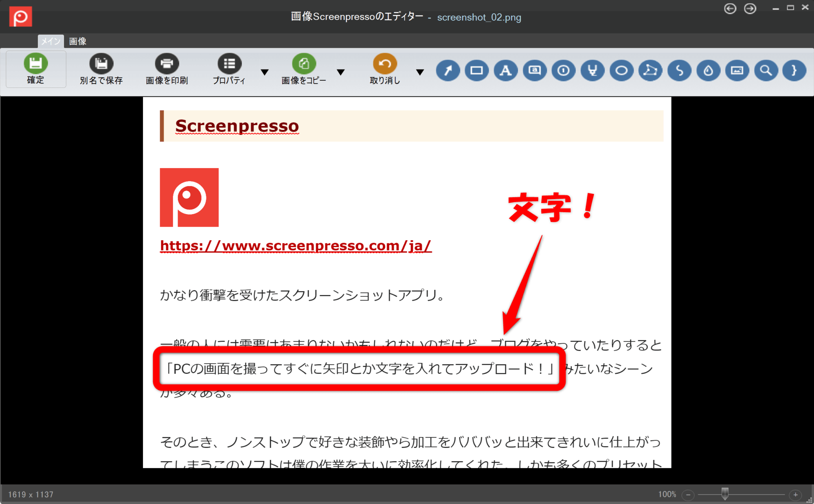Select the insert image tool
This screenshot has width=814, height=504.
[x=737, y=70]
